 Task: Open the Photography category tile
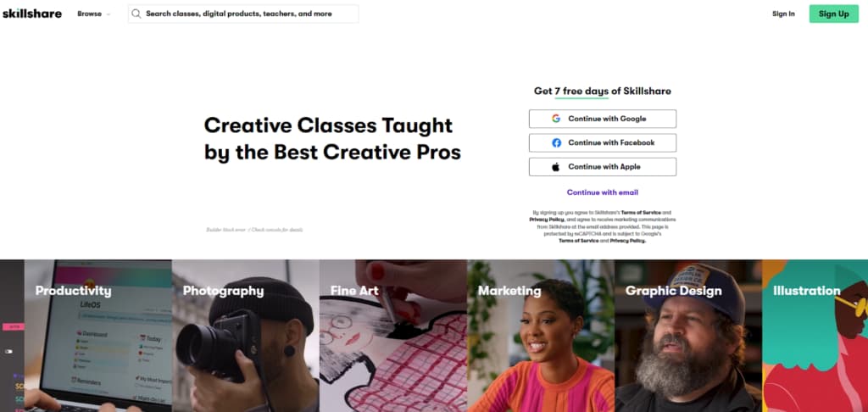pyautogui.click(x=246, y=336)
